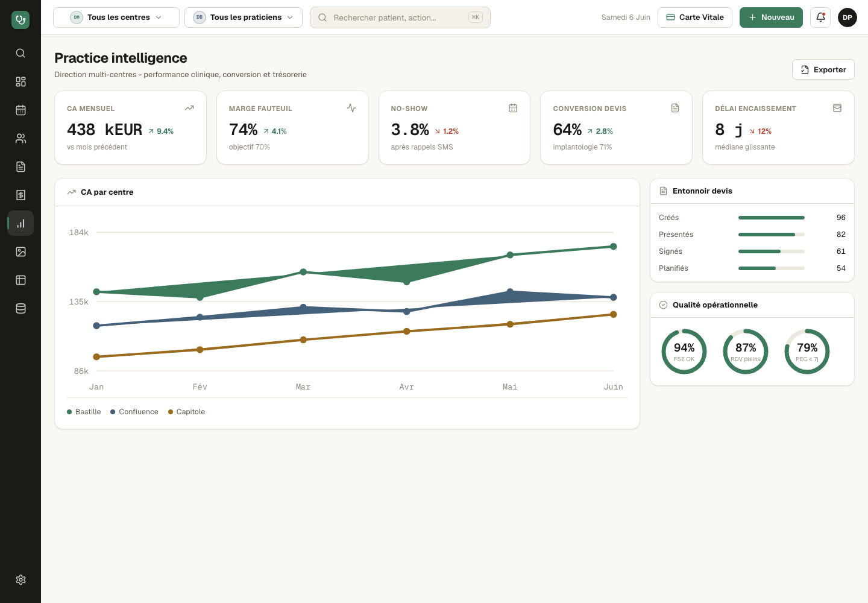Open the image gallery icon in sidebar
This screenshot has width=868, height=603.
click(20, 251)
